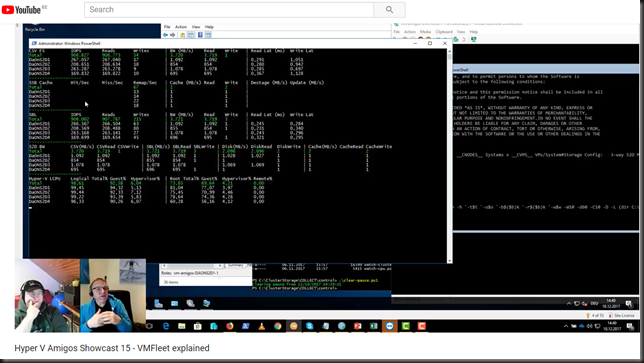Click the left presenter webcam thumbnail
The image size is (644, 363).
point(47,295)
